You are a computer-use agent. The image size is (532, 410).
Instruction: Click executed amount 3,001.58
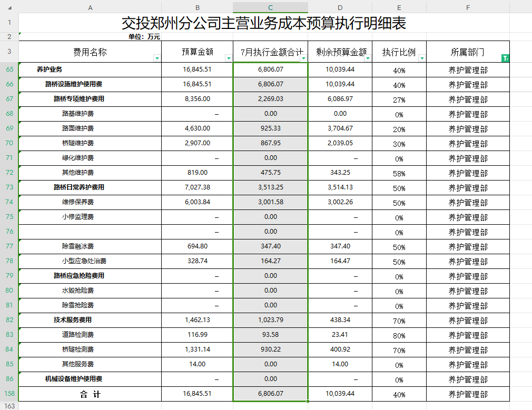270,202
